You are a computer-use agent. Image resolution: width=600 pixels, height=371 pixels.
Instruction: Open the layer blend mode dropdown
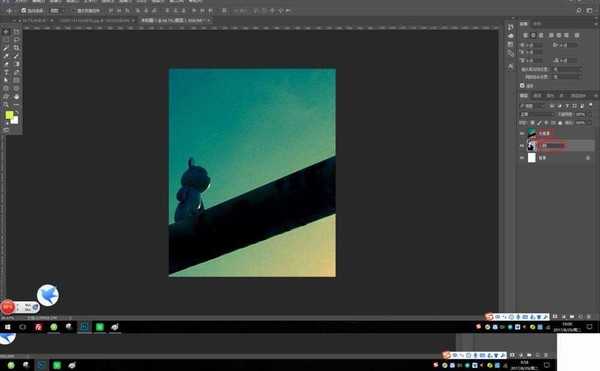coord(536,114)
